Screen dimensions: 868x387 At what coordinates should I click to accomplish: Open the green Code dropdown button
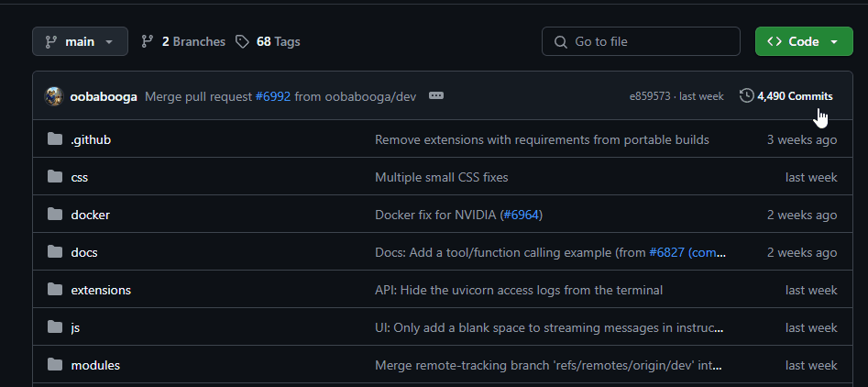[x=804, y=41]
